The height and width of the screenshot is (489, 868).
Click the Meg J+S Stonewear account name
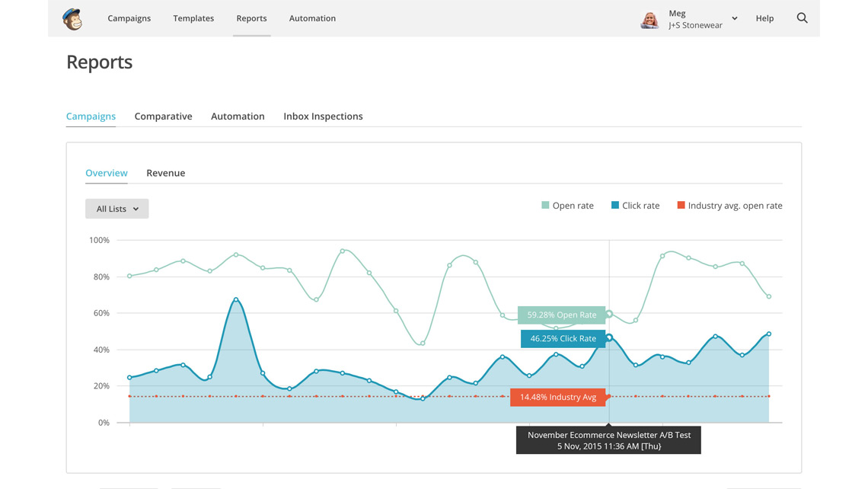[695, 19]
